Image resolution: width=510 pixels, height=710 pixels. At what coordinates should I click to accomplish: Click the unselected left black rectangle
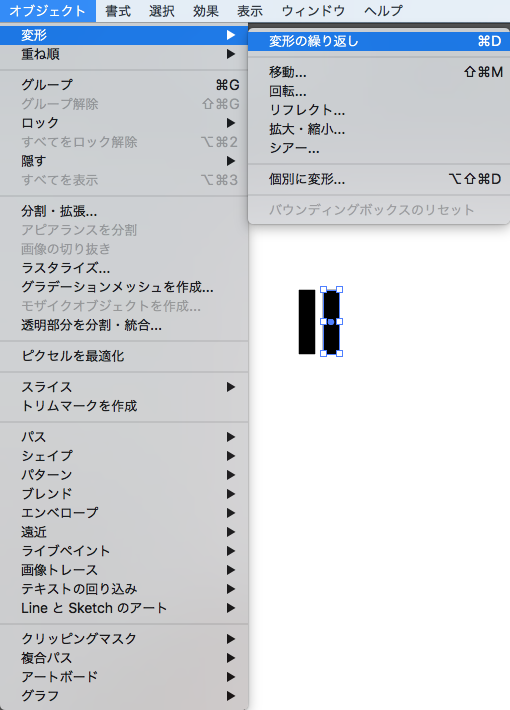(307, 322)
